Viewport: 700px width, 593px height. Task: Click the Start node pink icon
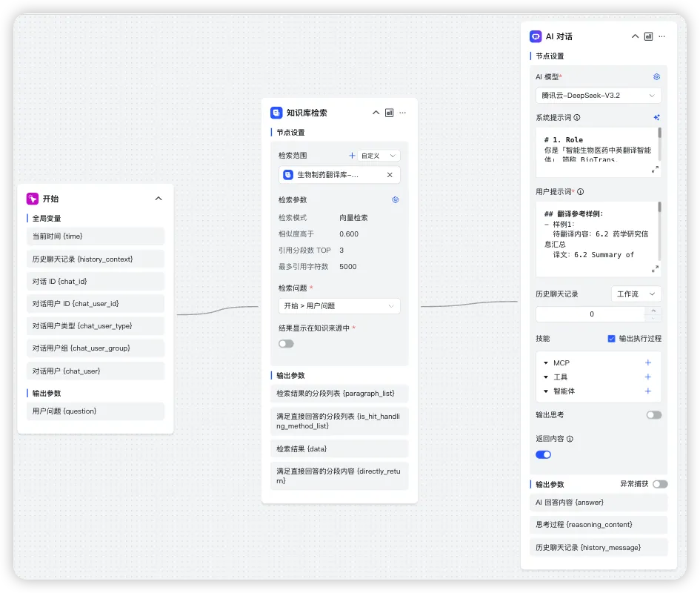33,199
